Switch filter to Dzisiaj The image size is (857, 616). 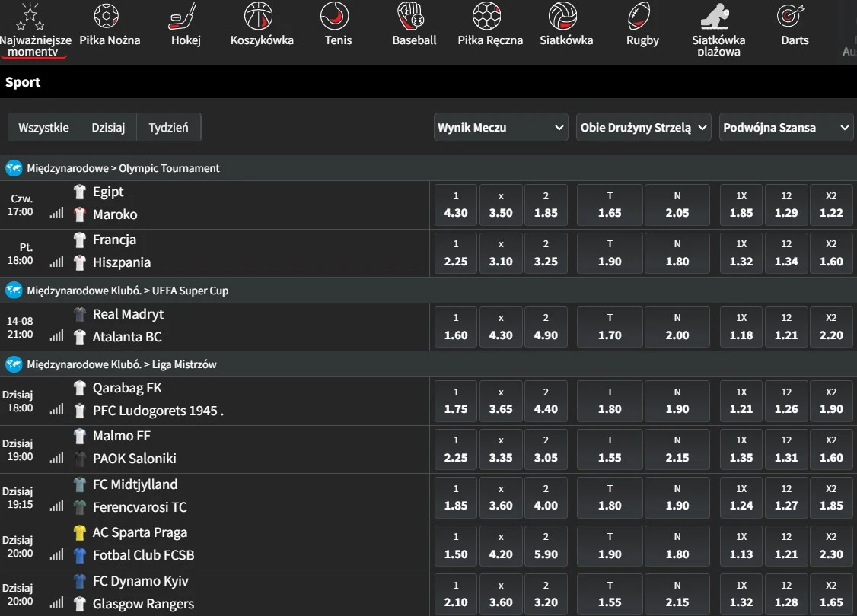108,128
